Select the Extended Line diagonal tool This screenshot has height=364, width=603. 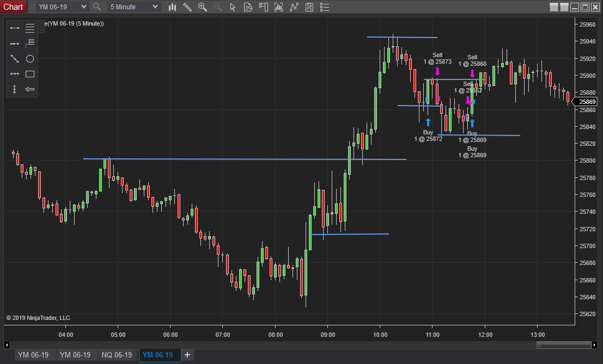[x=15, y=59]
